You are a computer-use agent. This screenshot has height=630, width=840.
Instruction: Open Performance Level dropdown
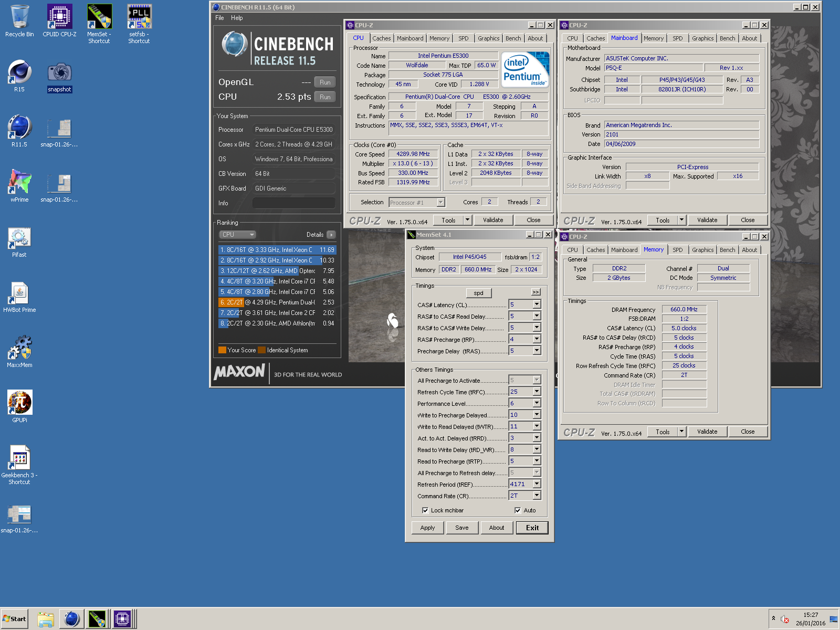click(x=537, y=403)
